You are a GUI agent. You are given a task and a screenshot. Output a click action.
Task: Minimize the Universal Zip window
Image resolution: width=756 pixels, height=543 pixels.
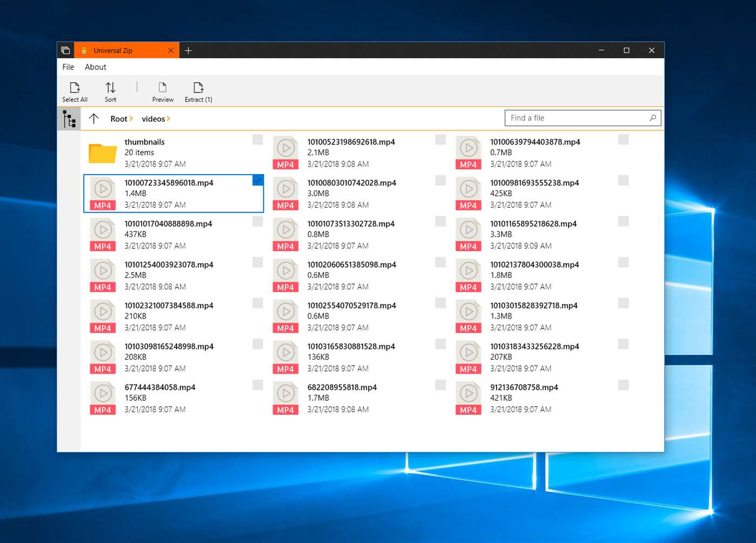601,50
